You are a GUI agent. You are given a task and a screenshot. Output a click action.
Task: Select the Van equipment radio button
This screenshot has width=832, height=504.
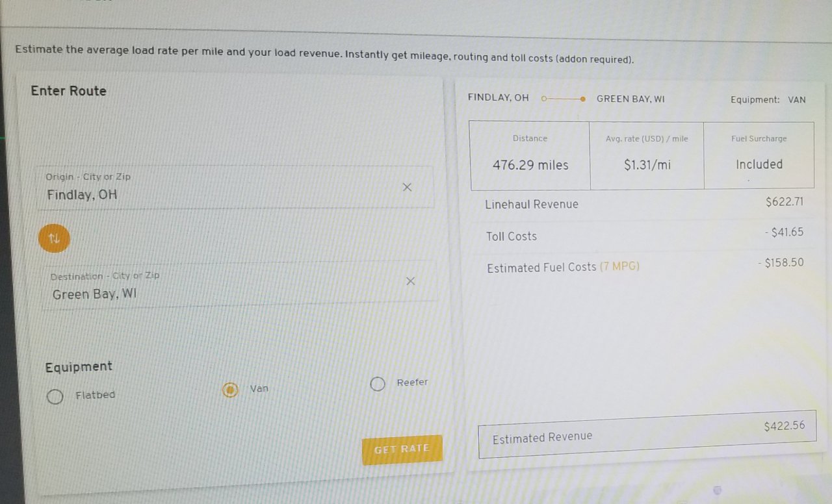pos(230,390)
